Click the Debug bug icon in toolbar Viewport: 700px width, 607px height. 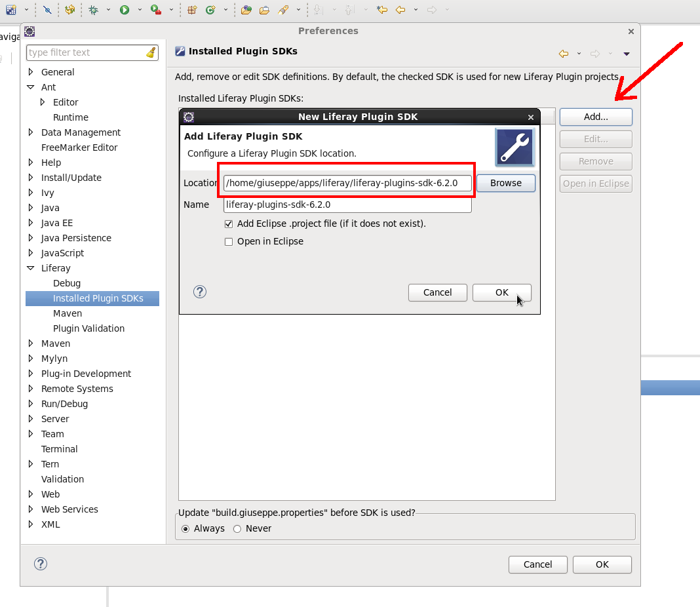(93, 10)
